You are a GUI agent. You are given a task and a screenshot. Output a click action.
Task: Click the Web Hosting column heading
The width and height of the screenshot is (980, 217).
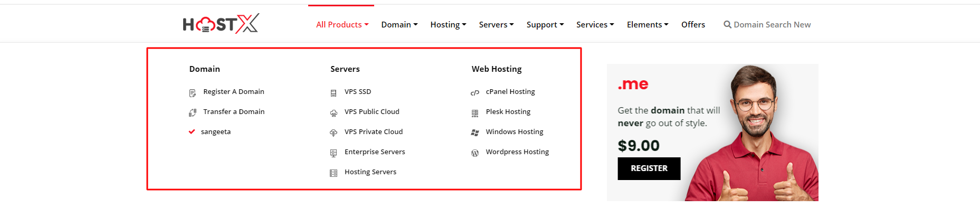(497, 69)
